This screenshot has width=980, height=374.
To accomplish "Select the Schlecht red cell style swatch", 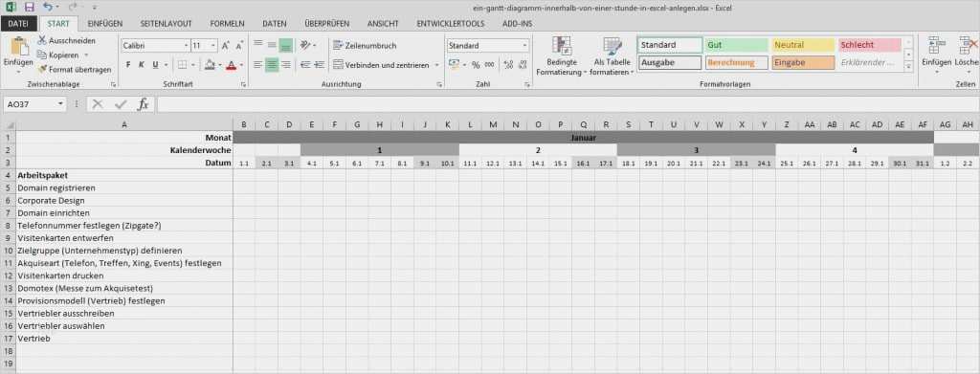I will coord(869,45).
